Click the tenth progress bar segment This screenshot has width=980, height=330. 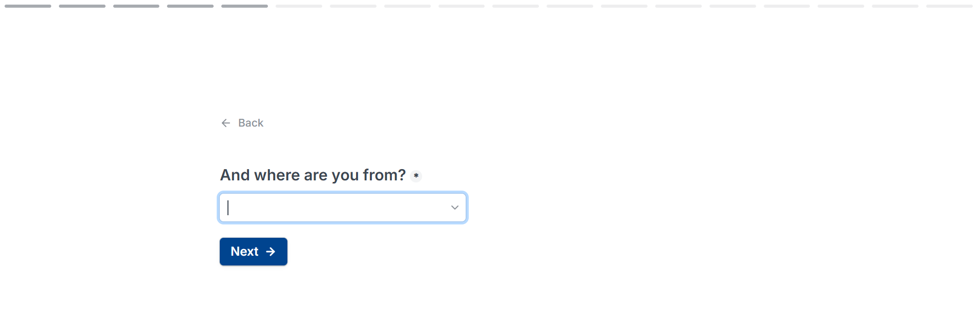pyautogui.click(x=515, y=6)
